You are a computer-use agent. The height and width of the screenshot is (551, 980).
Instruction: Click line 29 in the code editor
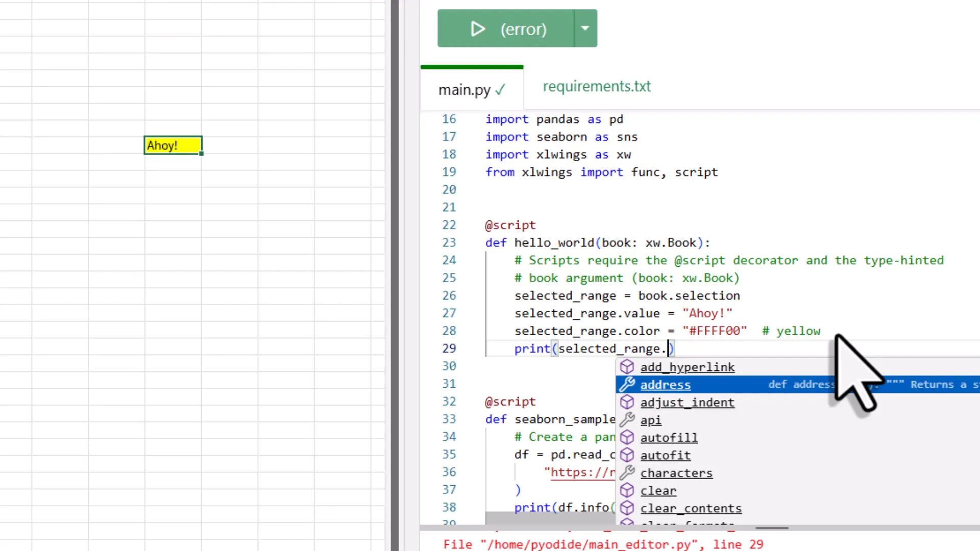coord(587,348)
